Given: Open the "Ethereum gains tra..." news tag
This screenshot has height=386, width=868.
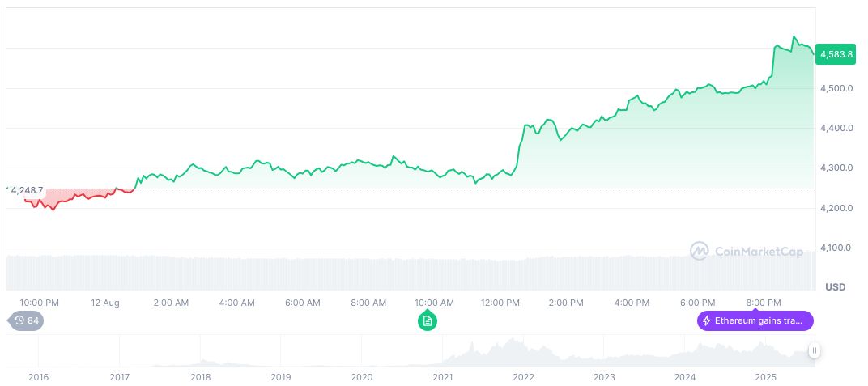Looking at the screenshot, I should pos(755,320).
